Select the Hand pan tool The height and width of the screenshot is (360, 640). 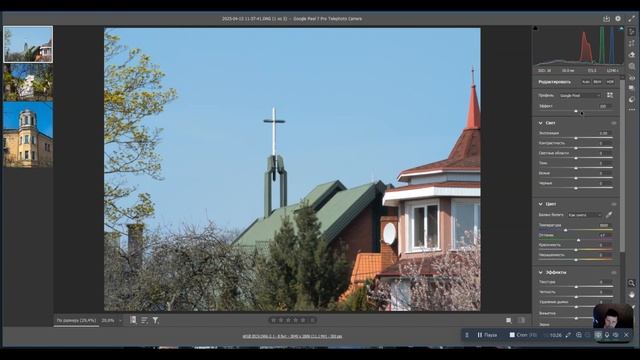(x=631, y=294)
